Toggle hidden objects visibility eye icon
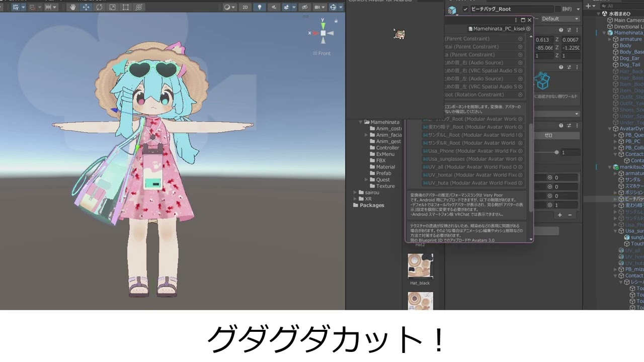Screen dimensions: 644x362 click(x=304, y=7)
